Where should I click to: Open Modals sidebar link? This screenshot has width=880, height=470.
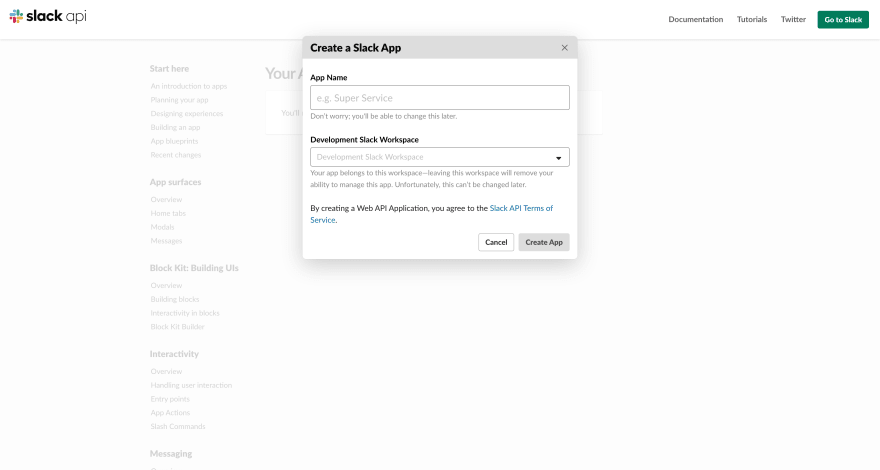click(x=162, y=227)
